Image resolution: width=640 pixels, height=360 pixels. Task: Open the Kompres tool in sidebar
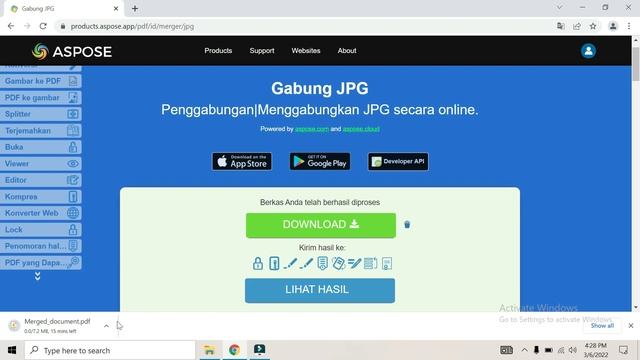click(x=41, y=197)
